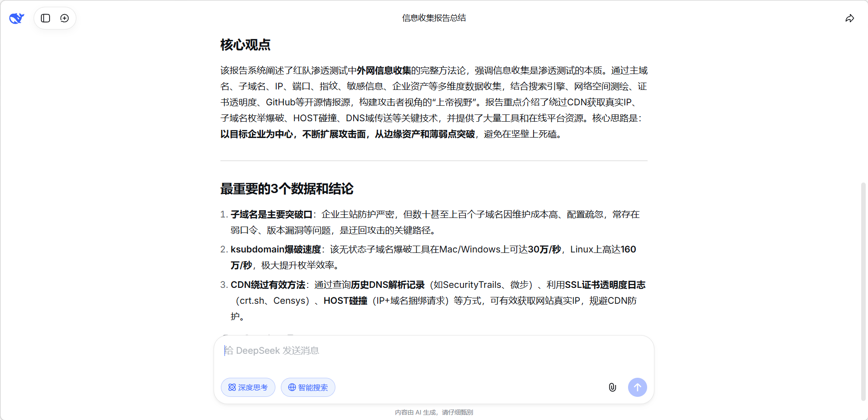
Task: Toggle the sidebar panel icon
Action: coord(45,18)
